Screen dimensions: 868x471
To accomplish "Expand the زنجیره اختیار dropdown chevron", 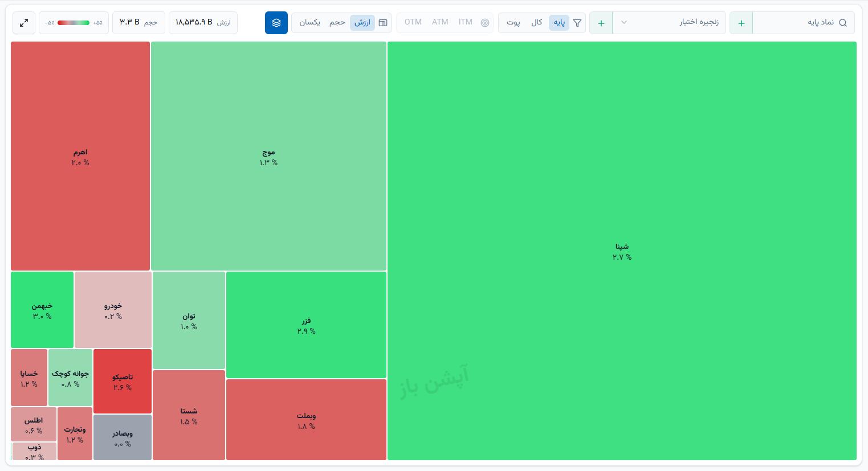I will point(624,23).
